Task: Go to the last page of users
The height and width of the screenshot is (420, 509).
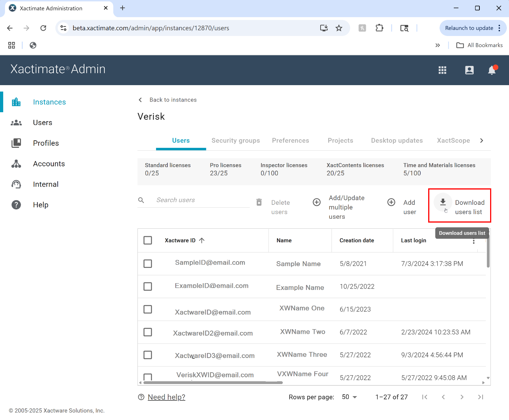Action: (481, 397)
